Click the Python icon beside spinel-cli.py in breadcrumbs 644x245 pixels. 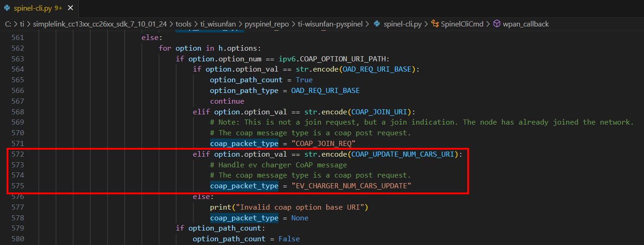coord(377,24)
